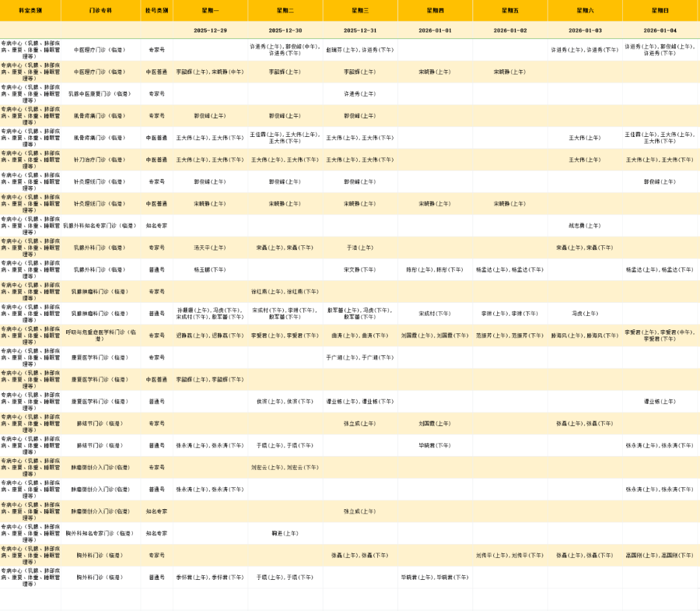Select the 星期一 column header
The image size is (700, 611).
[210, 10]
